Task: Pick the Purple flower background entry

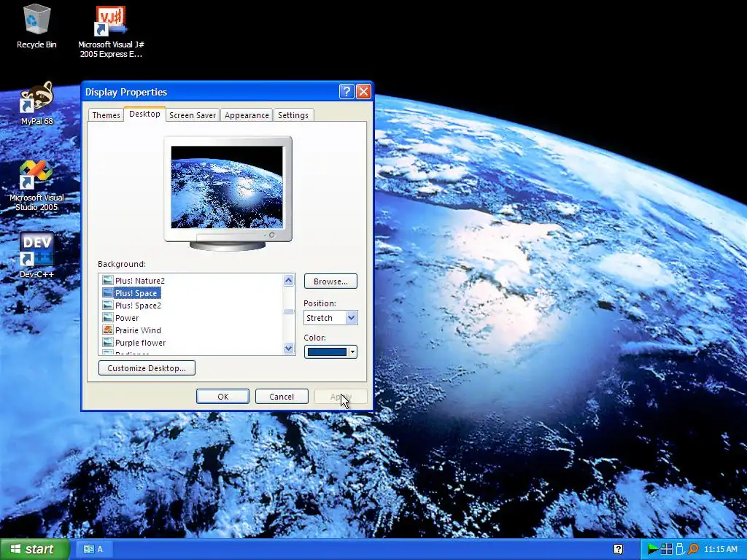Action: click(141, 343)
